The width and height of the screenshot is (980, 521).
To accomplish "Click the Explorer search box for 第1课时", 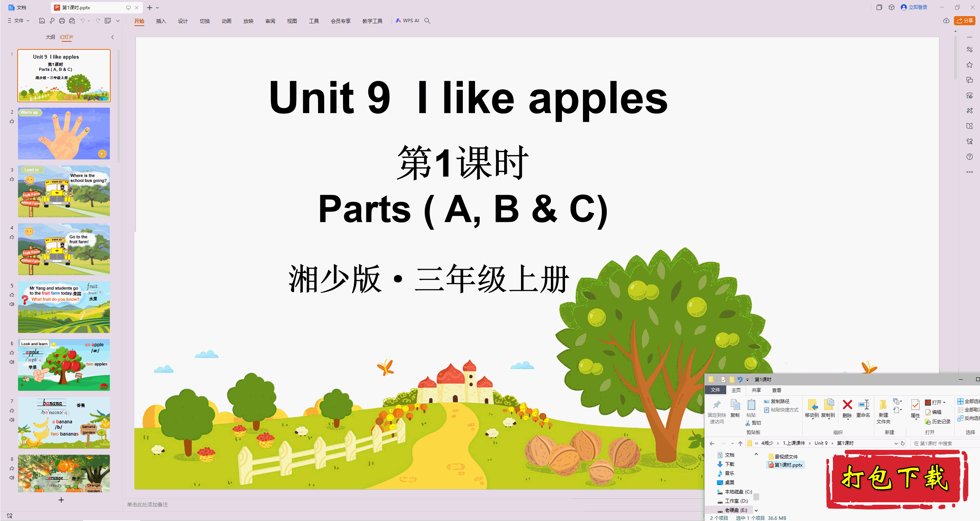I will [946, 443].
